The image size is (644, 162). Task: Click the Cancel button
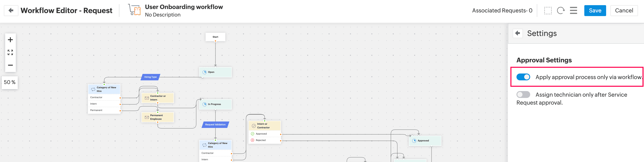(x=624, y=10)
